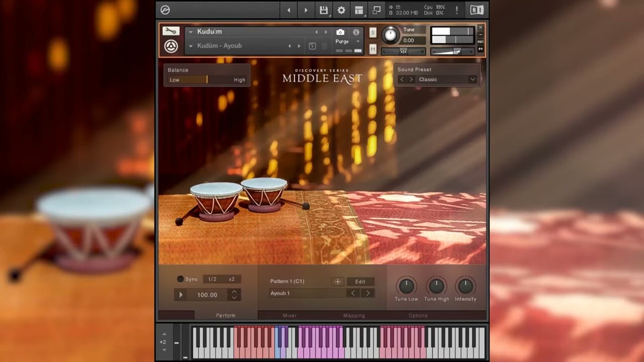Click the Tune knob in header
The height and width of the screenshot is (362, 644).
click(390, 35)
